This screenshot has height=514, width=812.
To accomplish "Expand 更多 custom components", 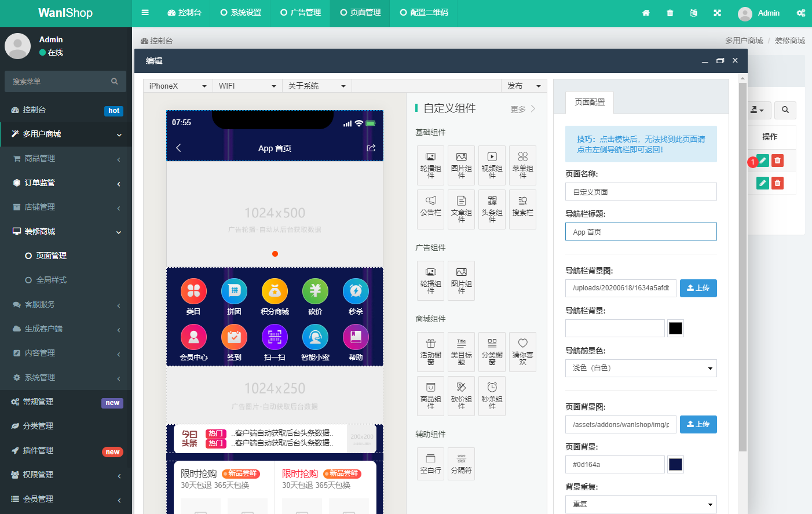I will click(523, 109).
